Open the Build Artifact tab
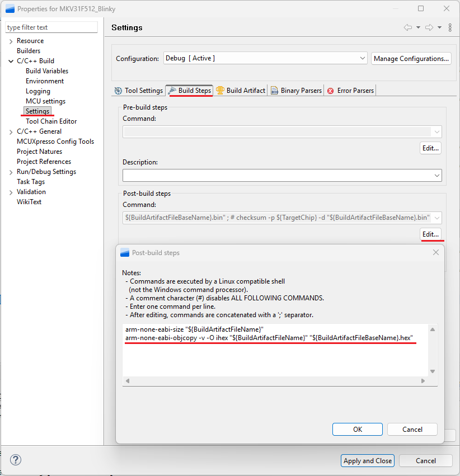 [x=241, y=91]
